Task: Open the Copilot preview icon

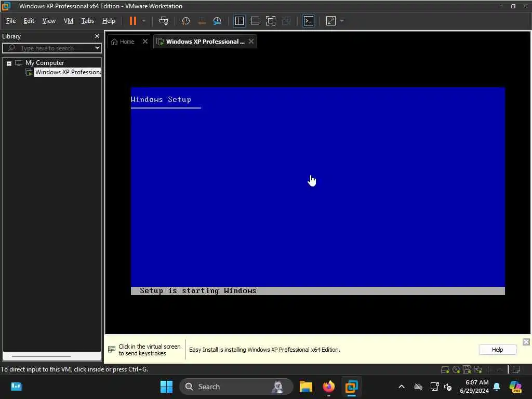Action: tap(516, 387)
